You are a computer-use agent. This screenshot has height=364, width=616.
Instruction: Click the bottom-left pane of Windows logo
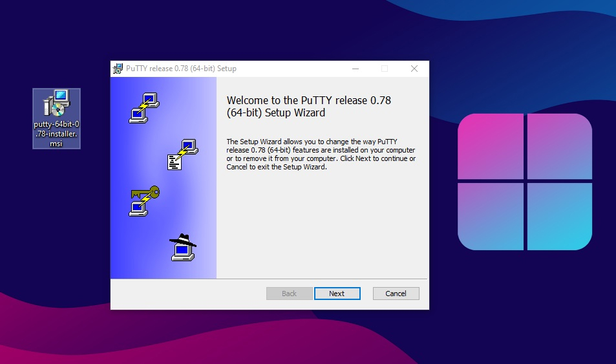click(490, 216)
